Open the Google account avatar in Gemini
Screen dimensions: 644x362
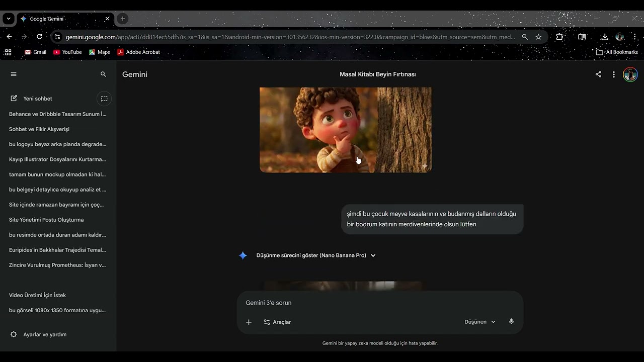tap(630, 74)
